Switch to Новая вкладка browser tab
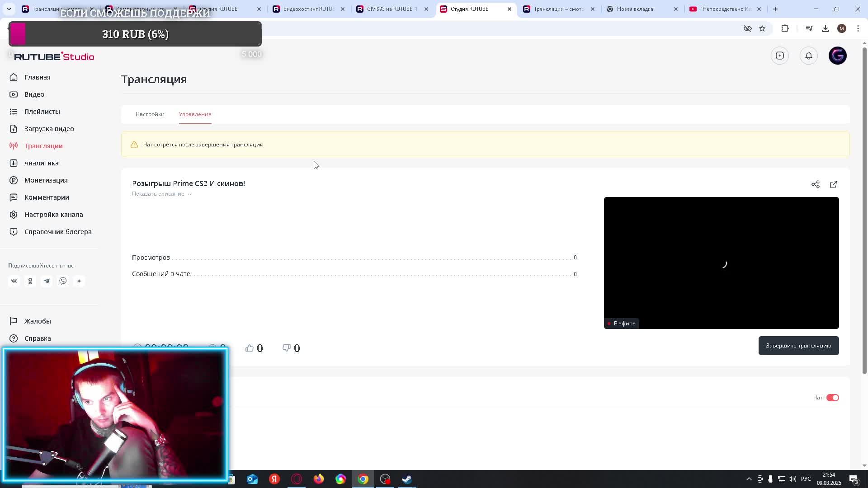 tap(642, 9)
